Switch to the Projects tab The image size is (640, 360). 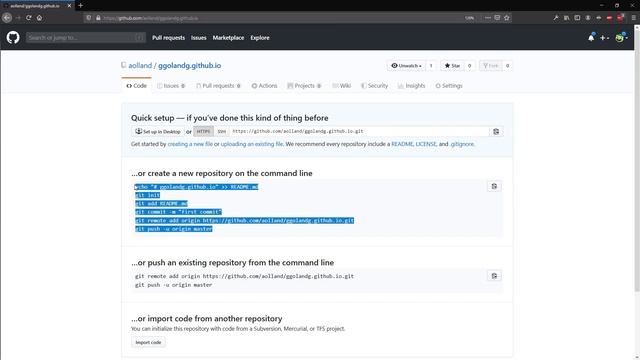[x=304, y=86]
